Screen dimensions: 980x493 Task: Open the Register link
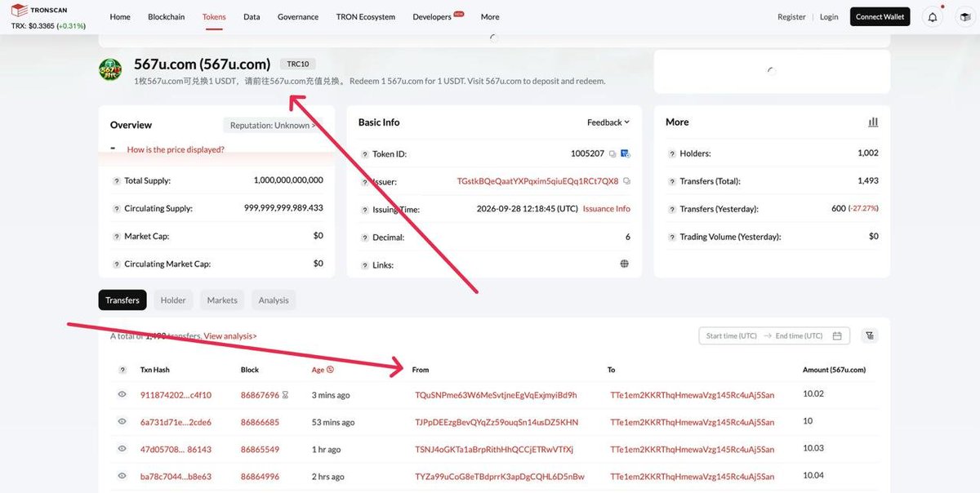point(791,17)
